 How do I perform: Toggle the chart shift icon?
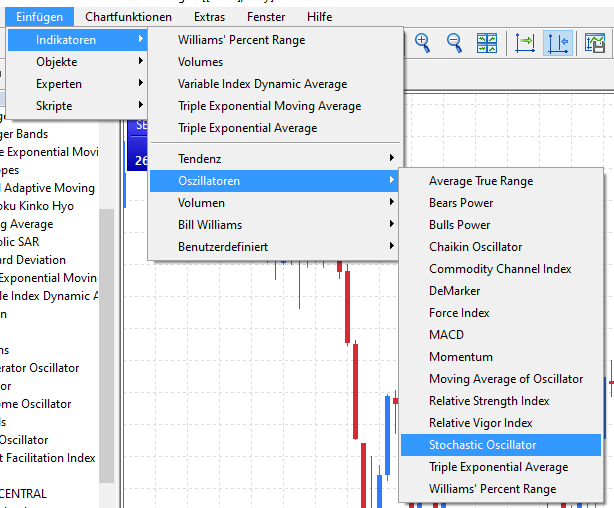pyautogui.click(x=558, y=43)
